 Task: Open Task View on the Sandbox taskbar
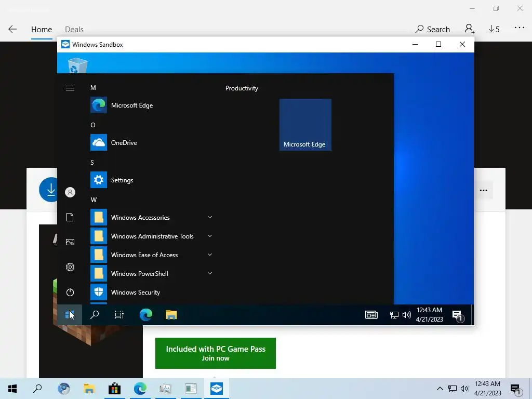pyautogui.click(x=119, y=315)
